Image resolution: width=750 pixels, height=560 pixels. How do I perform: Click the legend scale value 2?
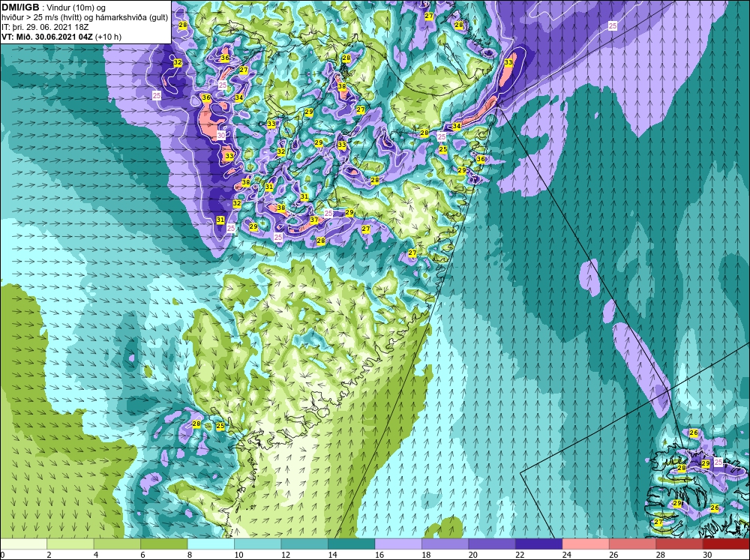point(49,555)
